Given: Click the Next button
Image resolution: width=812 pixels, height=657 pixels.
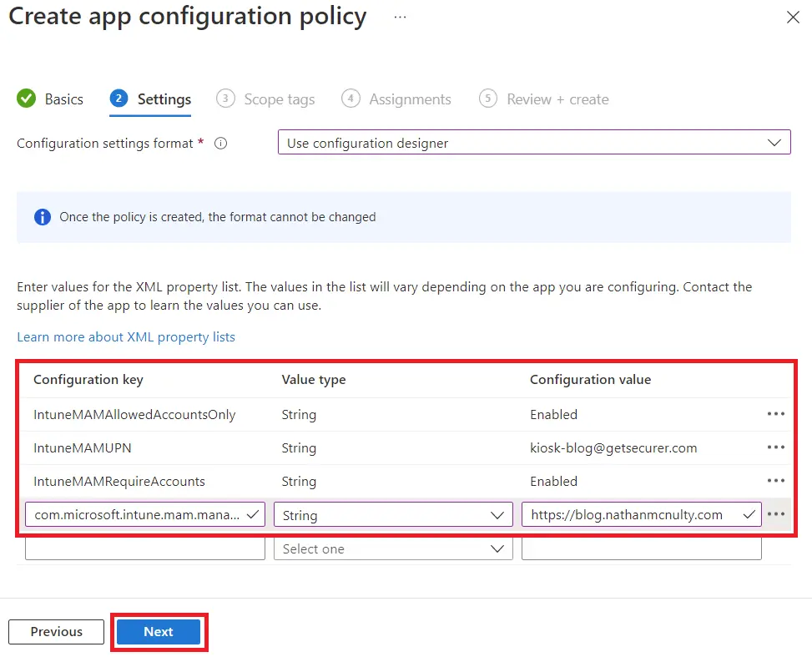Looking at the screenshot, I should coord(159,632).
